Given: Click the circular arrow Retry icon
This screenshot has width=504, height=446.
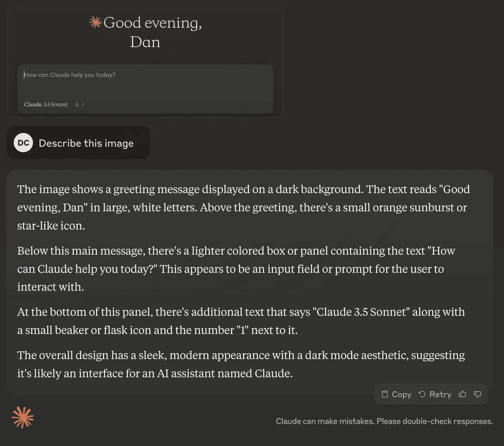Looking at the screenshot, I should pyautogui.click(x=422, y=394).
